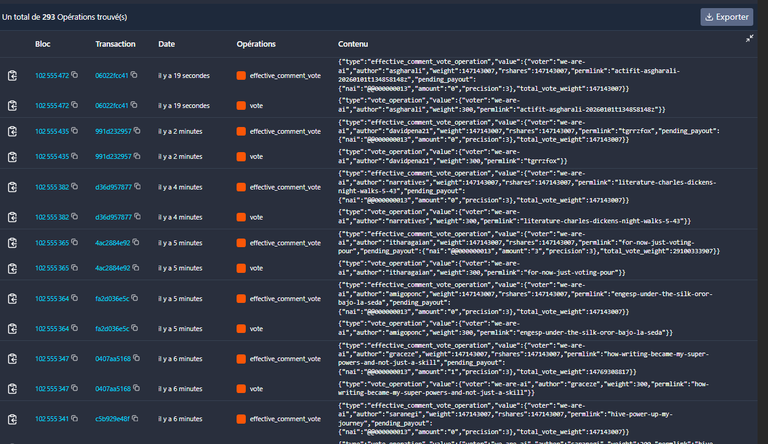Open transaction fa2d036e5c link in the effective_comment_vote row
Viewport: 768px width, 444px height.
(x=112, y=298)
